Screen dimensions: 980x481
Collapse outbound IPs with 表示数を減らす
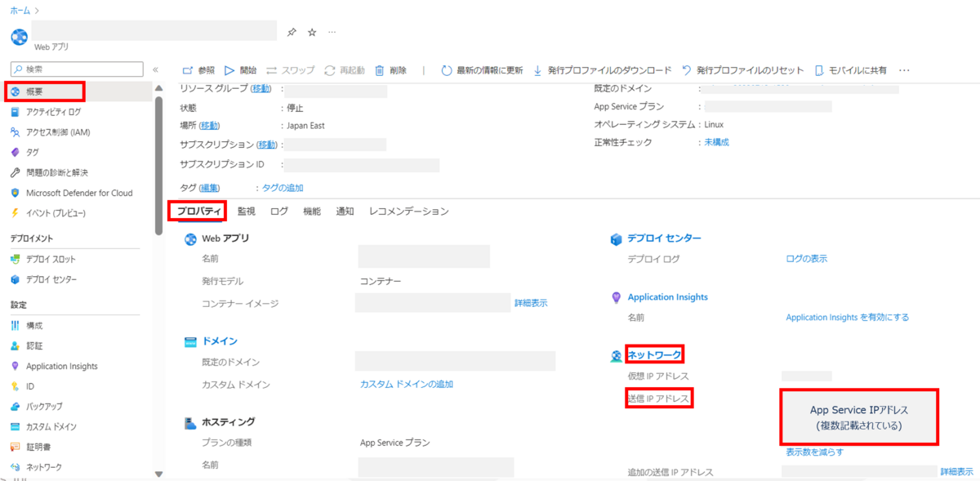coord(814,452)
